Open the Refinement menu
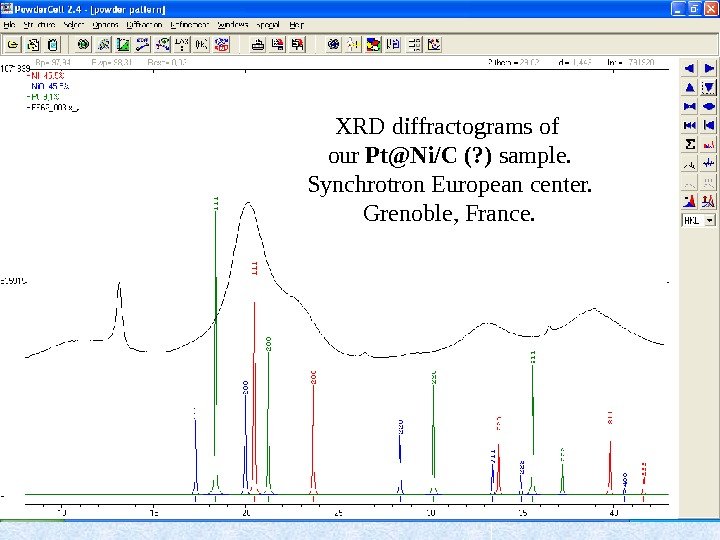The height and width of the screenshot is (540, 720). pos(189,25)
